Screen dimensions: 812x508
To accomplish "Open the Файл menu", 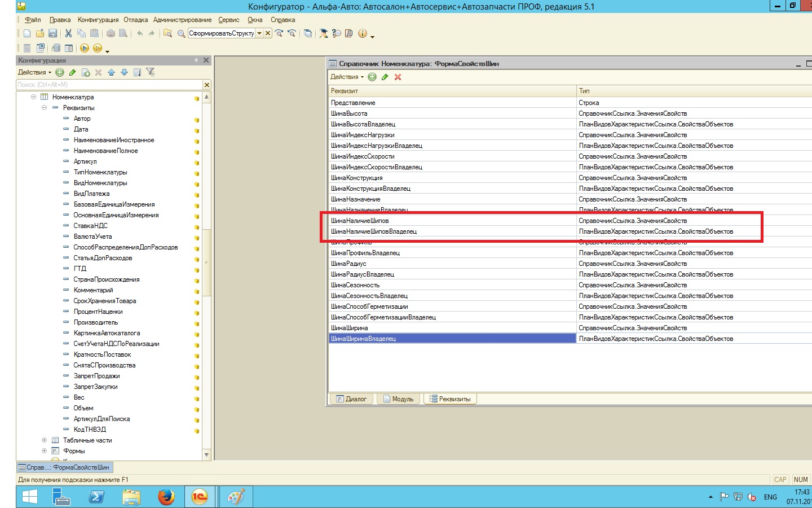I will pyautogui.click(x=33, y=20).
